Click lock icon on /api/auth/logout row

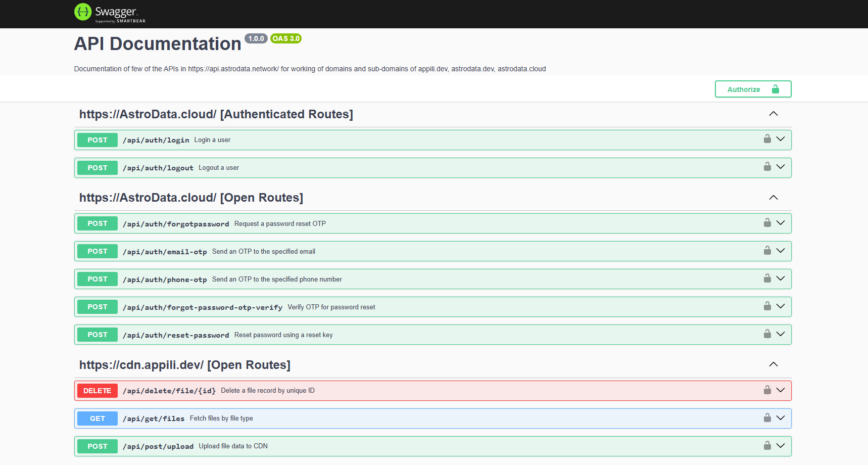click(767, 167)
